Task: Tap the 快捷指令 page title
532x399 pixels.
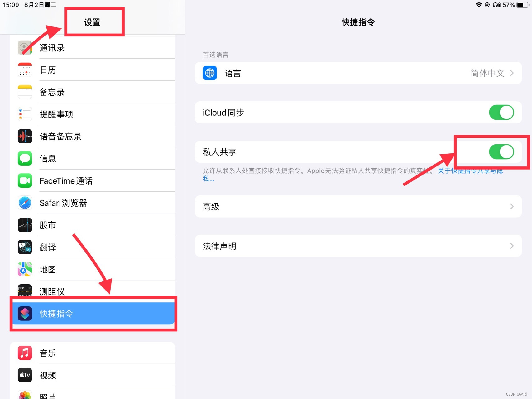Action: pyautogui.click(x=358, y=22)
